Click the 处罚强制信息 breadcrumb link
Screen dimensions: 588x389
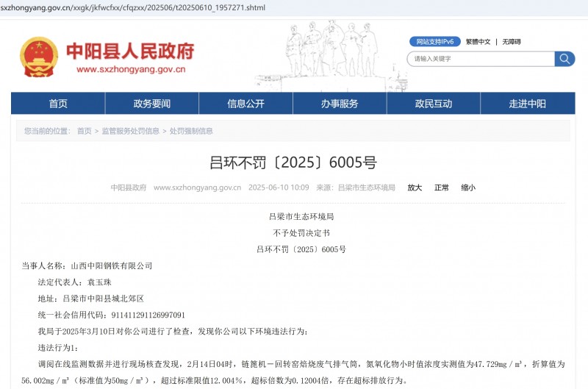tap(191, 131)
